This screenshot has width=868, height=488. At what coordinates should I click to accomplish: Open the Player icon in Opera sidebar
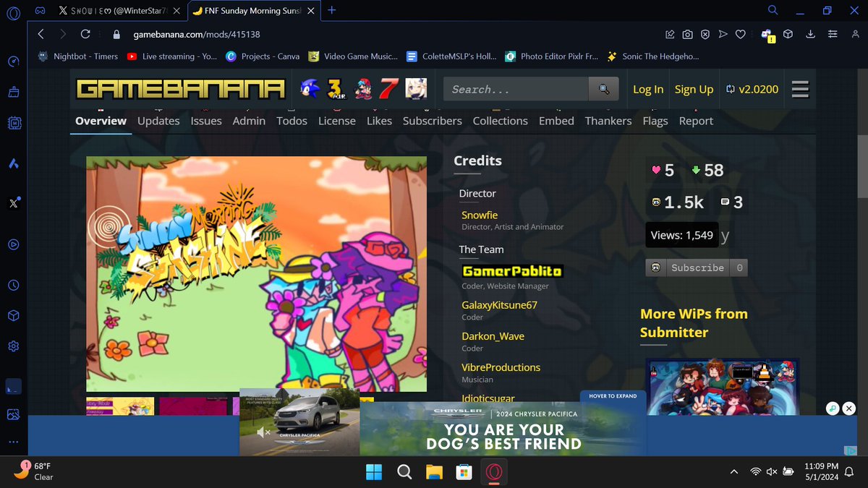[14, 244]
